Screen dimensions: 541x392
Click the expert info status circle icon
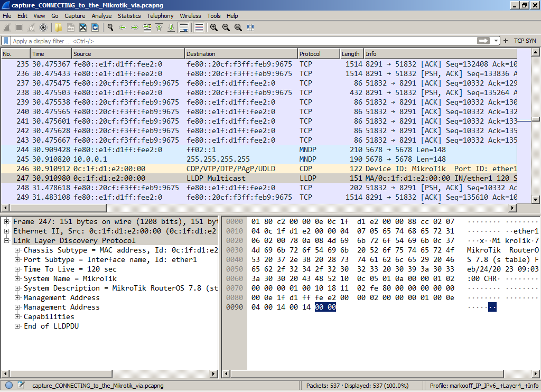9,385
